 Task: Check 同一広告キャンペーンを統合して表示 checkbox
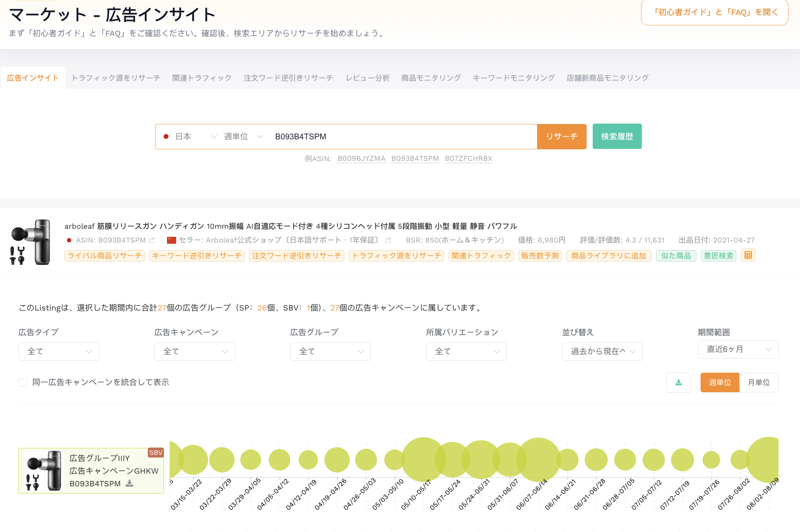point(23,382)
